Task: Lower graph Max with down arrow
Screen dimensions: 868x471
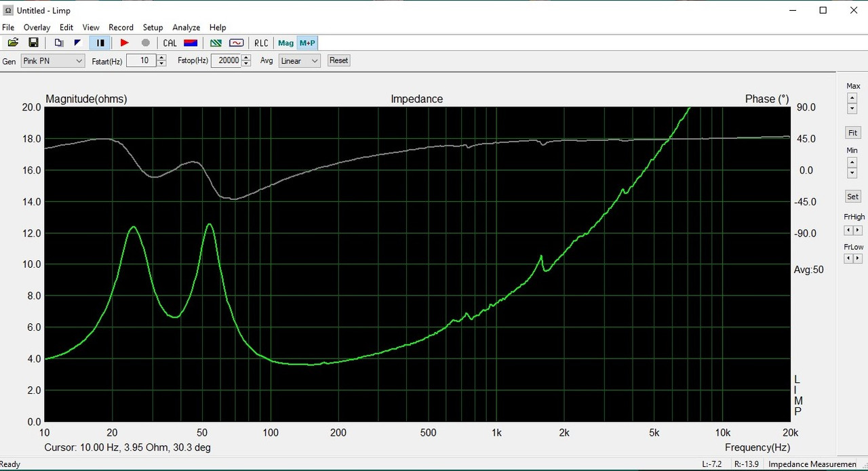Action: point(852,108)
